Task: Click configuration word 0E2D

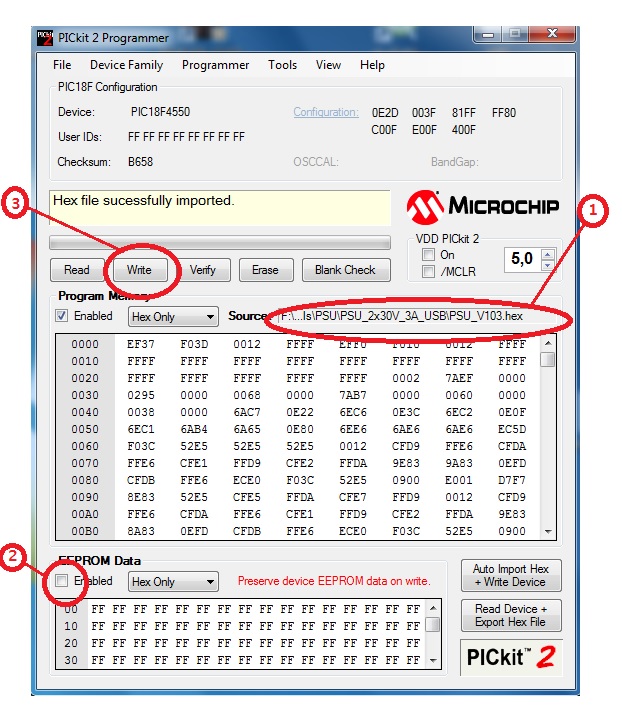Action: (385, 113)
